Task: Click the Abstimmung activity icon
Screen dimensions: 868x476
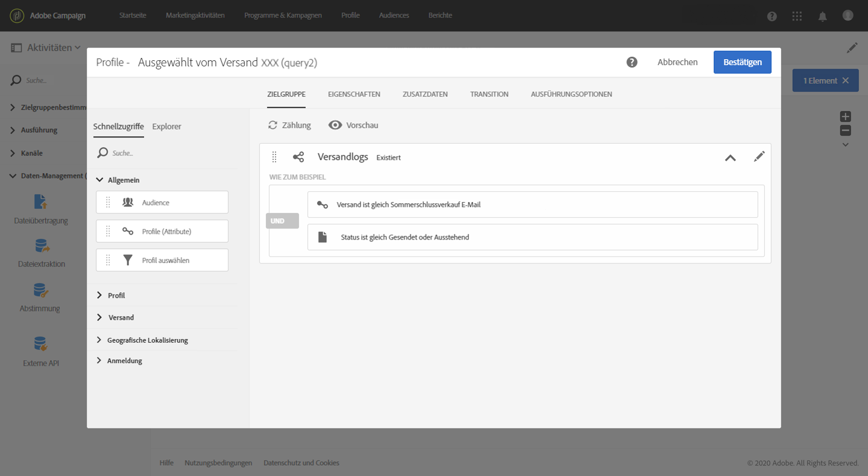Action: tap(40, 290)
